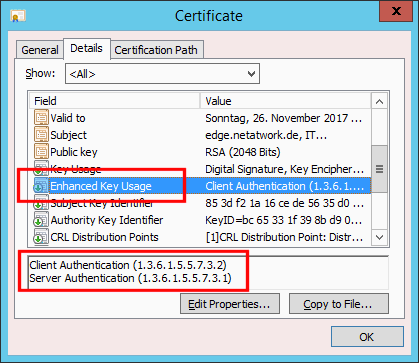419x363 pixels.
Task: Click the Copy to File button
Action: pyautogui.click(x=339, y=304)
